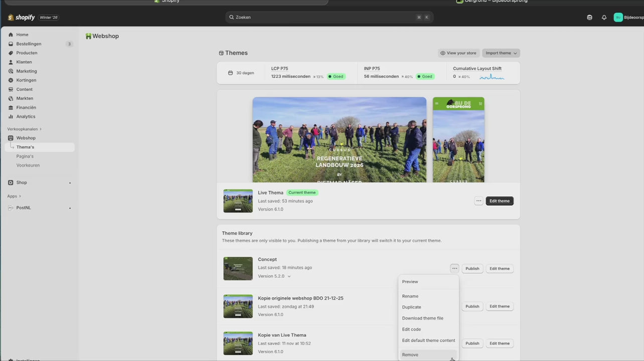Open Kortingen discounts section
644x361 pixels.
[x=26, y=80]
